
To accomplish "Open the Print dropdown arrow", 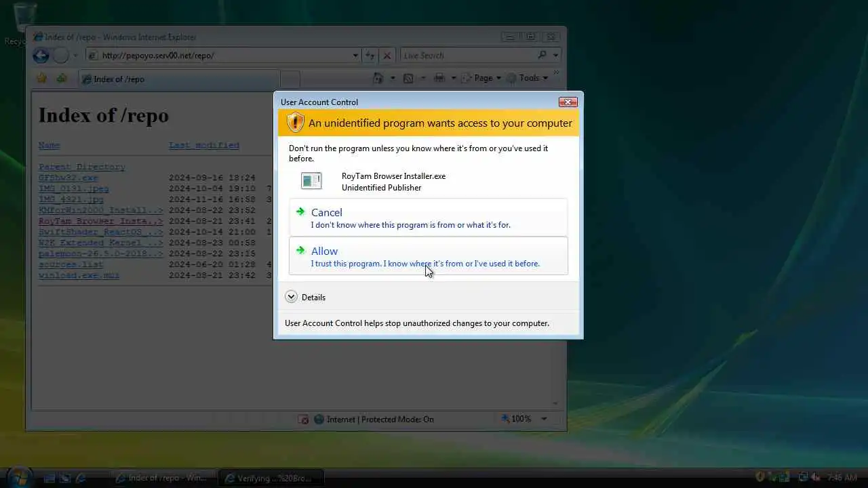I will point(452,78).
